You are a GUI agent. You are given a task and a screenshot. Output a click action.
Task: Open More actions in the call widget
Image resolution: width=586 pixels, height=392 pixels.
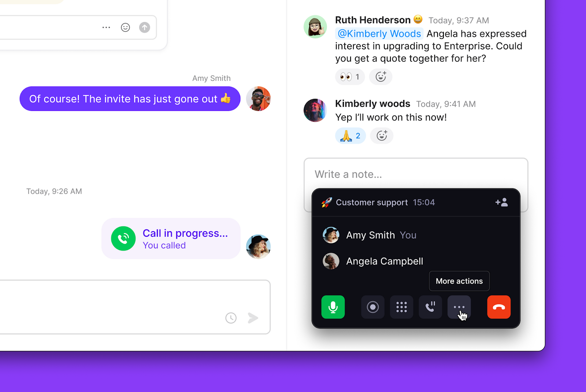coord(459,307)
